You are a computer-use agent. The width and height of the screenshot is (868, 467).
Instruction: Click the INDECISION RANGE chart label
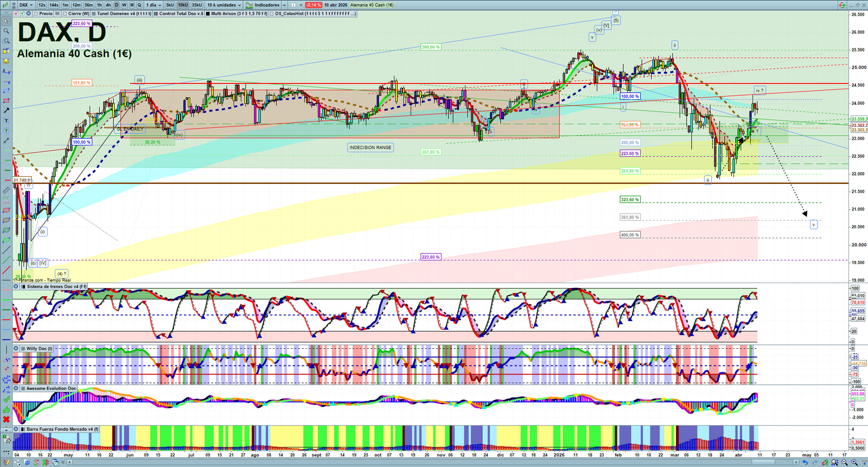[x=371, y=148]
